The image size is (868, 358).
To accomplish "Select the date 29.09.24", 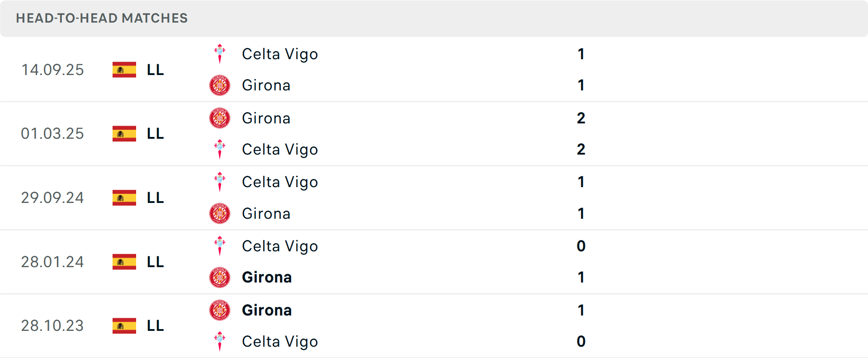I will pyautogui.click(x=52, y=198).
